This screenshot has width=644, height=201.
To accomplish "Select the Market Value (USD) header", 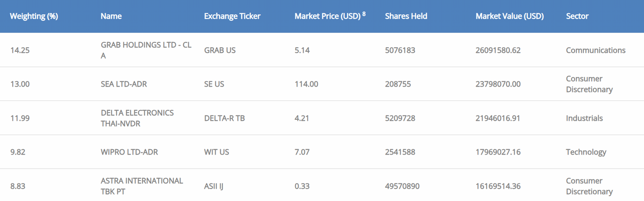I will pos(509,16).
